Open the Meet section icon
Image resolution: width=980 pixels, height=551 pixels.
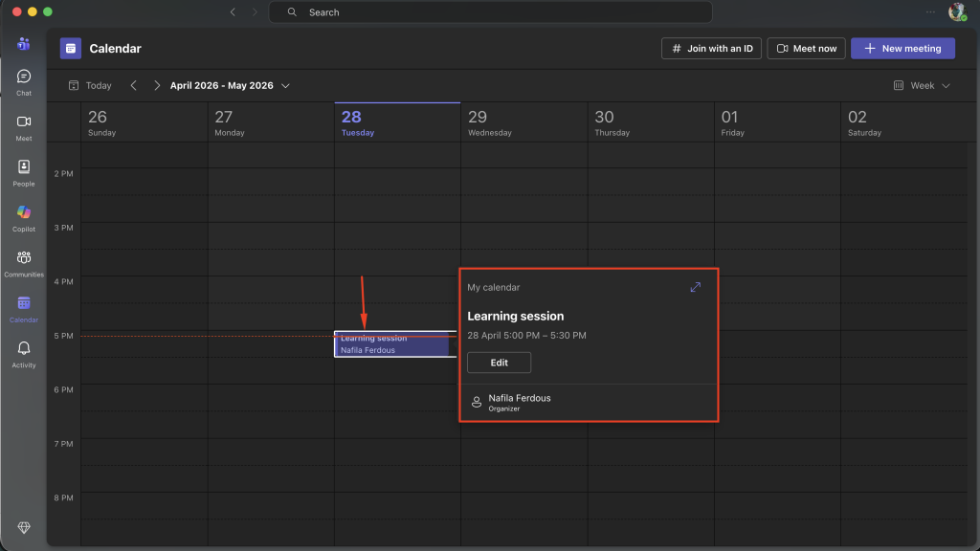click(x=24, y=126)
